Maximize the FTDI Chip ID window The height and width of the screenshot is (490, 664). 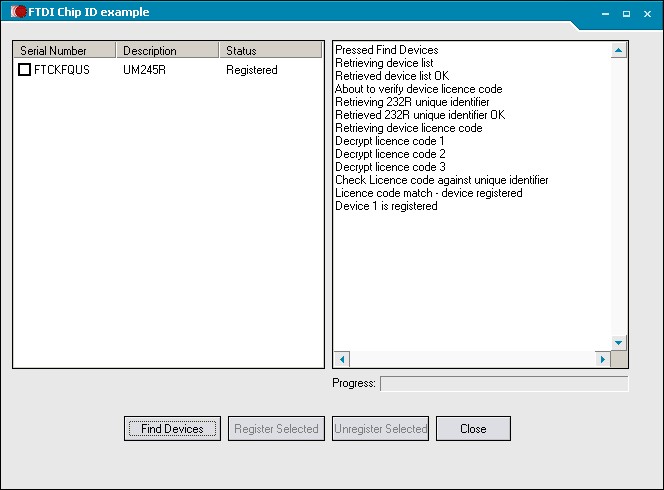tap(626, 13)
